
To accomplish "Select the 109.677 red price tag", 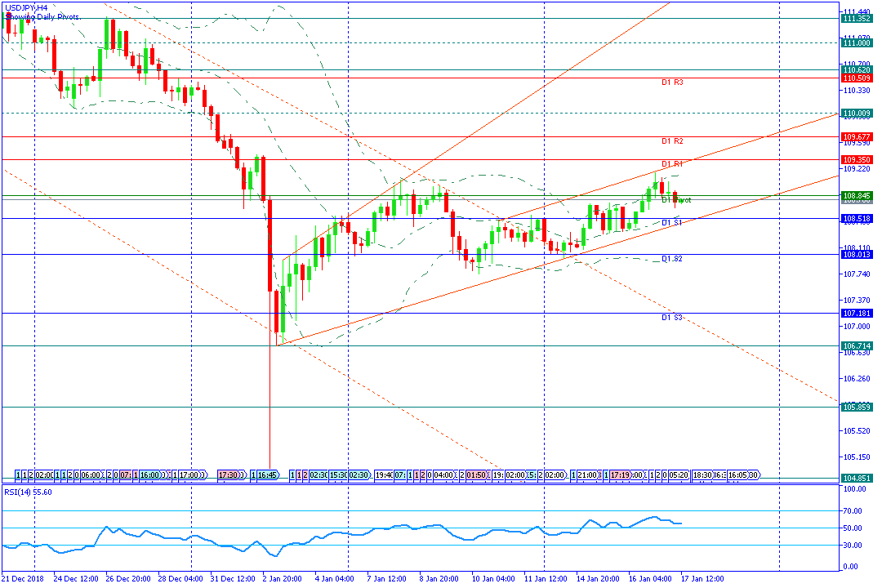I will tap(857, 137).
